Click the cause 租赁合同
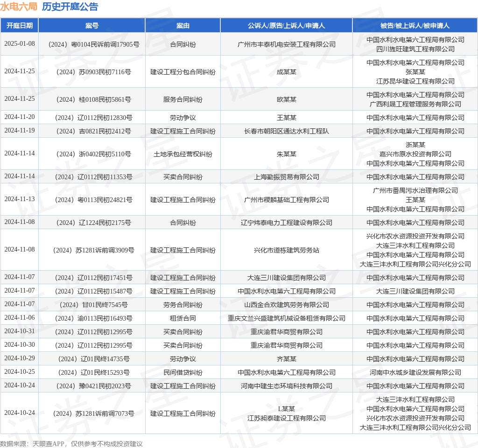The width and height of the screenshot is (478, 448). [x=183, y=318]
